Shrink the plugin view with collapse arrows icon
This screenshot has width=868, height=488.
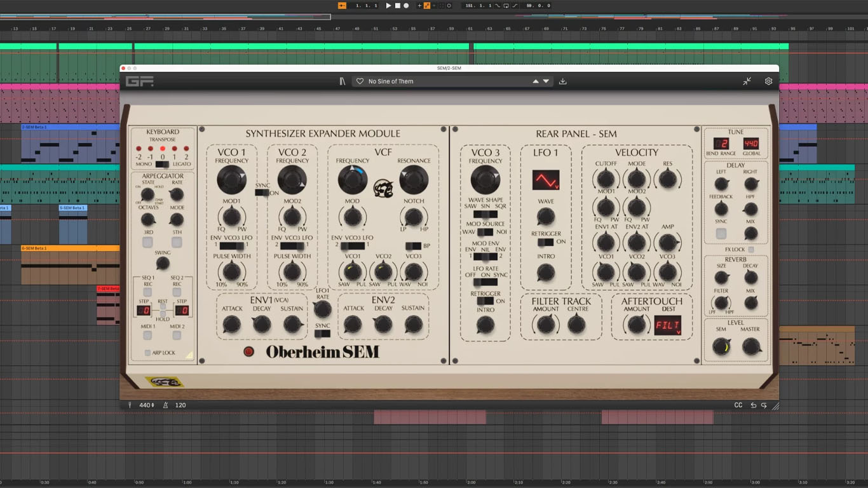pos(747,81)
